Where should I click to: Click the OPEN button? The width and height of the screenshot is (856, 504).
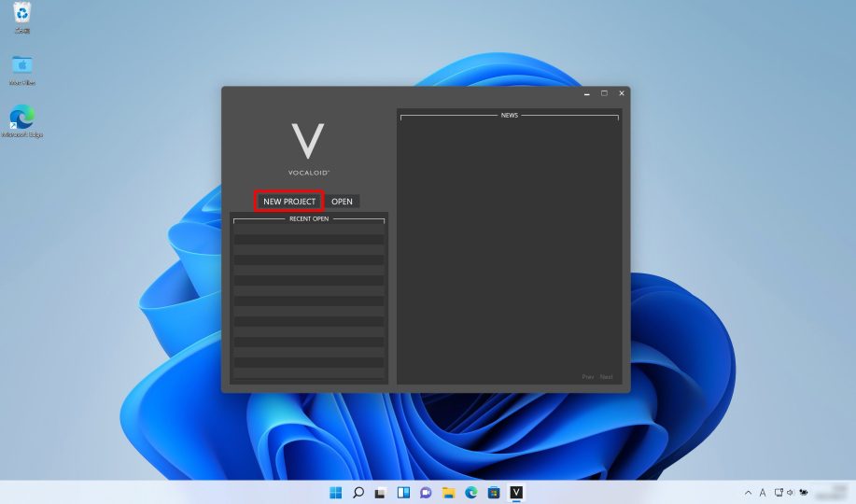coord(343,201)
